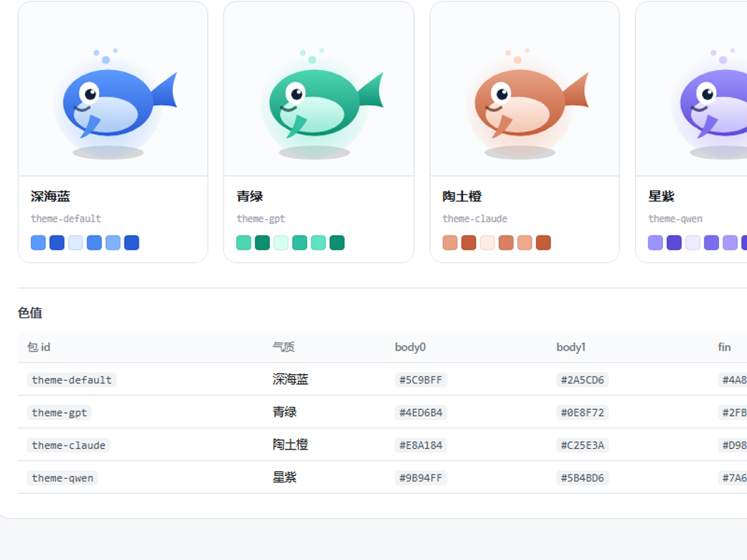Pick third pale-lilac swatch in 星紫 card
The height and width of the screenshot is (560, 747).
click(693, 243)
